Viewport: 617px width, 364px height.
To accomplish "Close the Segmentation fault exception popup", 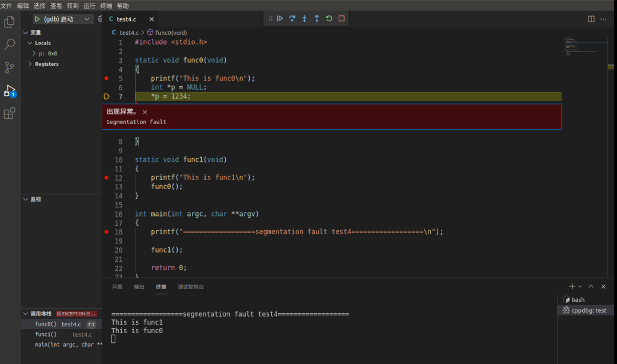I will coord(145,113).
